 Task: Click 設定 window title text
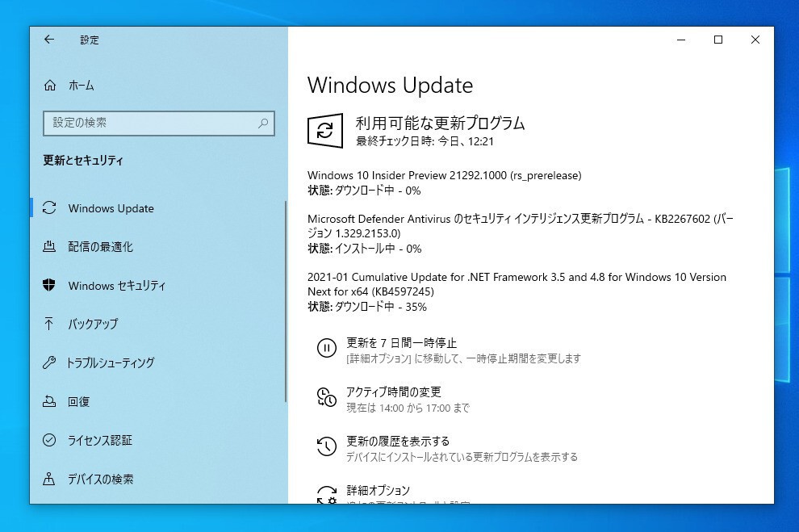click(x=90, y=40)
